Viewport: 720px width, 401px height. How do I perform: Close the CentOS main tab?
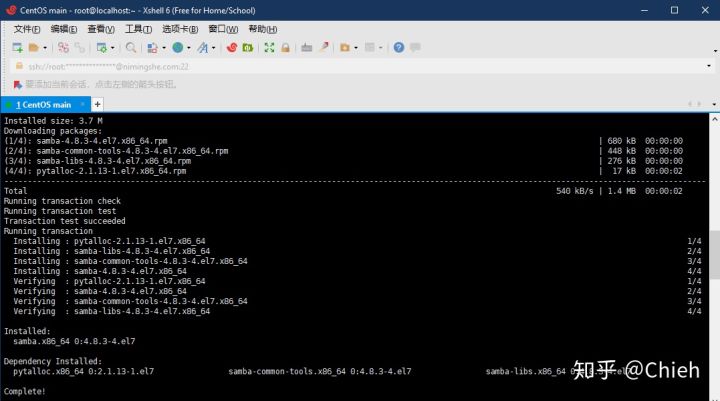click(83, 104)
